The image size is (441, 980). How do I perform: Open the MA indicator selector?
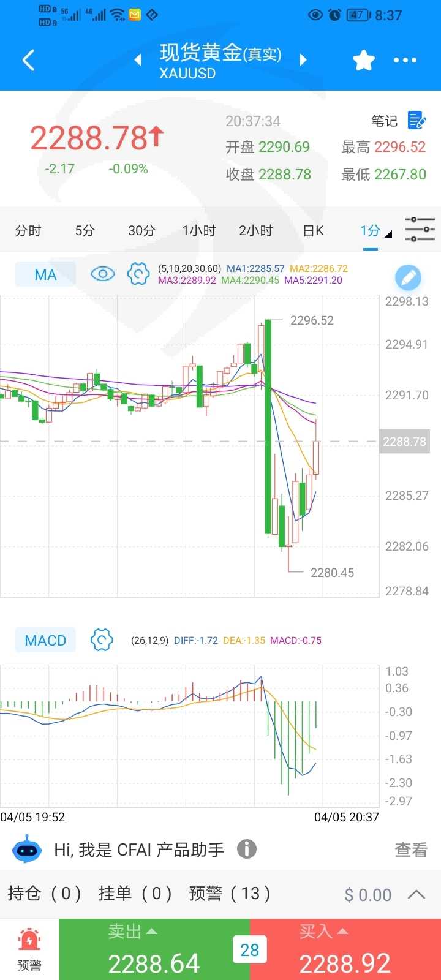pos(45,274)
